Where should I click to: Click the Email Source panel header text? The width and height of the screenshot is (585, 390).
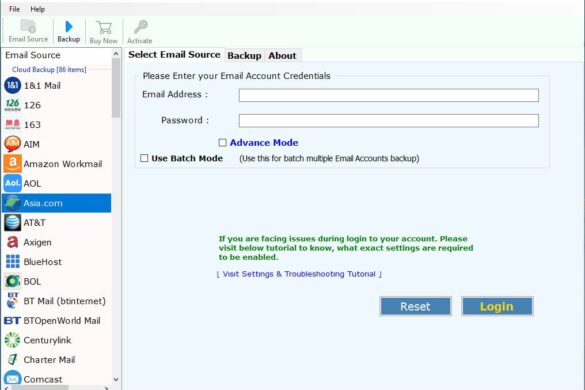pyautogui.click(x=33, y=55)
